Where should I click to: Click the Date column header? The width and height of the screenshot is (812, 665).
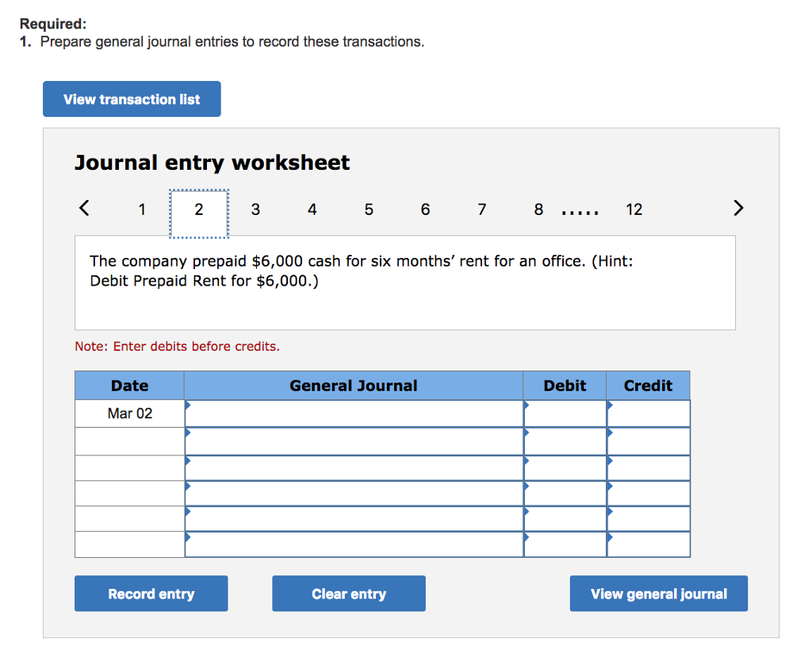coord(129,386)
